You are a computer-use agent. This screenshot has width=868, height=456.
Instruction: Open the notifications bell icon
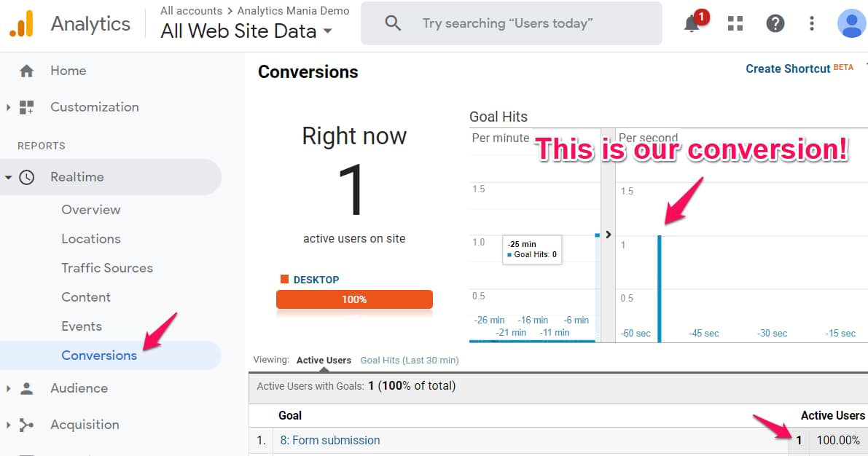point(692,24)
